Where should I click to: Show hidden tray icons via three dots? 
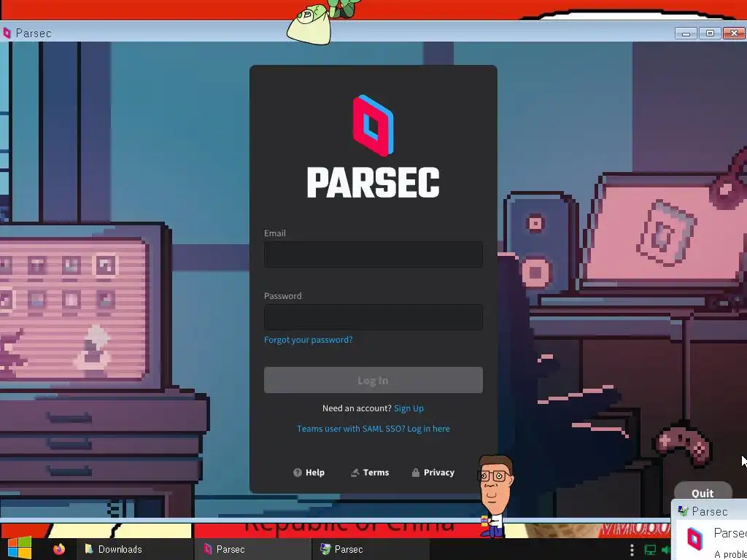coord(632,550)
